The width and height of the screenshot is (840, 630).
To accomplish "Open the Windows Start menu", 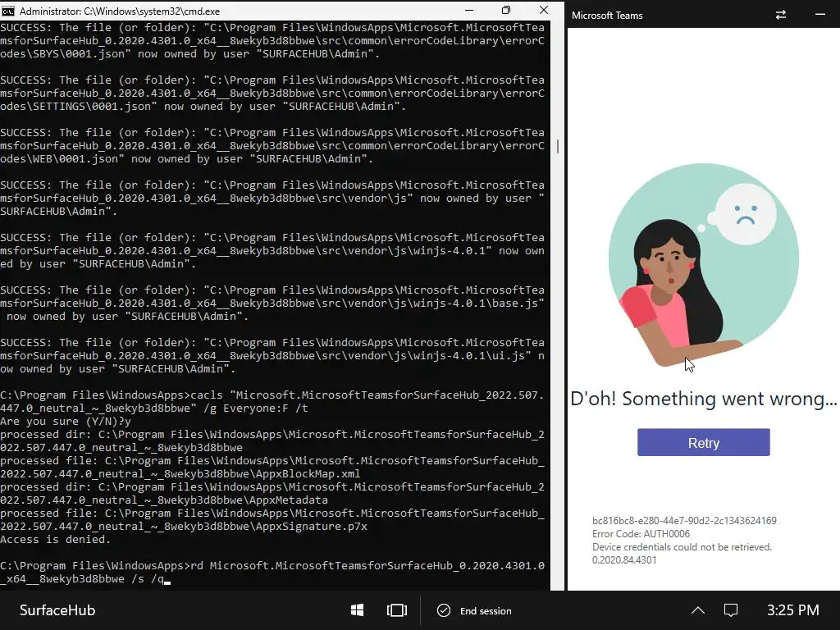I will click(358, 610).
